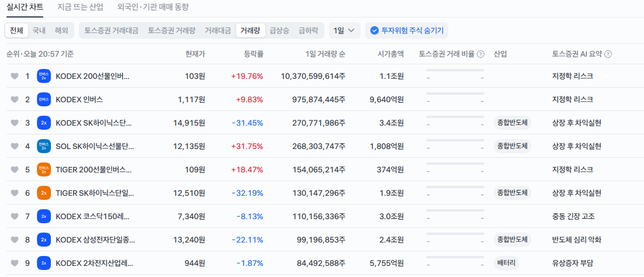Toggle 투자위험 주식 숨기기 checkbox

pos(407,30)
